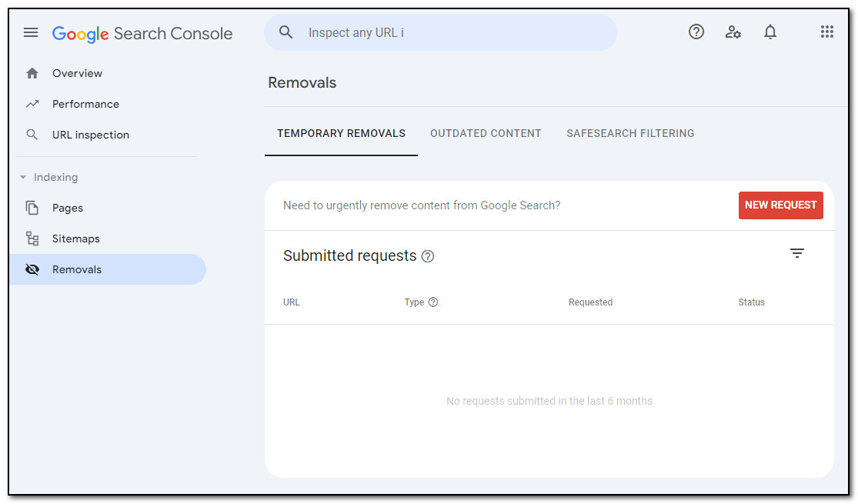This screenshot has width=858, height=504.
Task: Open the Performance report
Action: pyautogui.click(x=85, y=104)
